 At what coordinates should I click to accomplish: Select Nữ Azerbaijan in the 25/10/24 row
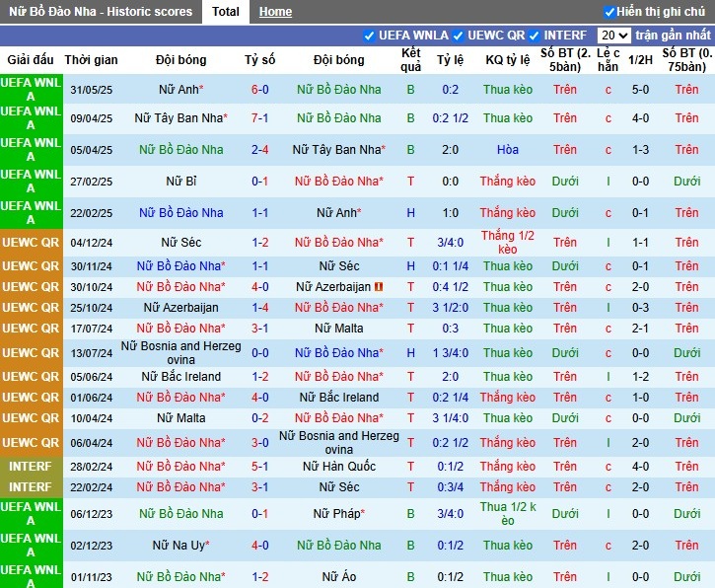[181, 308]
